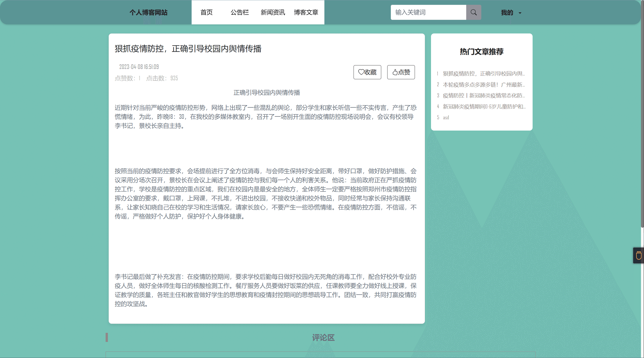The width and height of the screenshot is (644, 358).
Task: Open the hot article titled asd
Action: (x=446, y=117)
